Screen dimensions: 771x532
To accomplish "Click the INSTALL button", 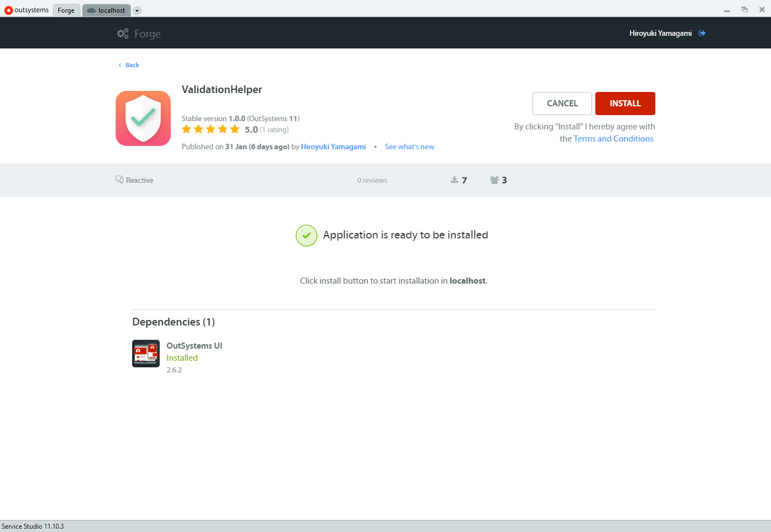I will pyautogui.click(x=625, y=104).
